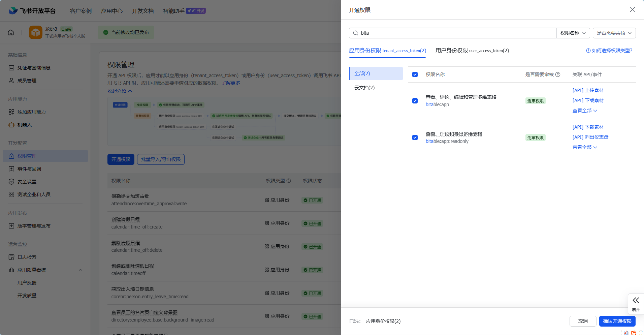Click the 应用质量看板 chart icon
The height and width of the screenshot is (335, 644).
pos(11,270)
